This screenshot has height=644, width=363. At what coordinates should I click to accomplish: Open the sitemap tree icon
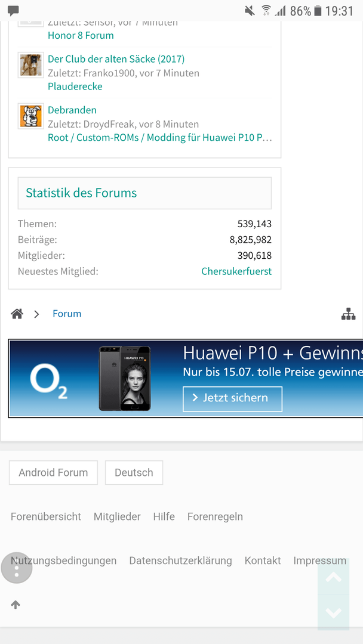click(348, 314)
